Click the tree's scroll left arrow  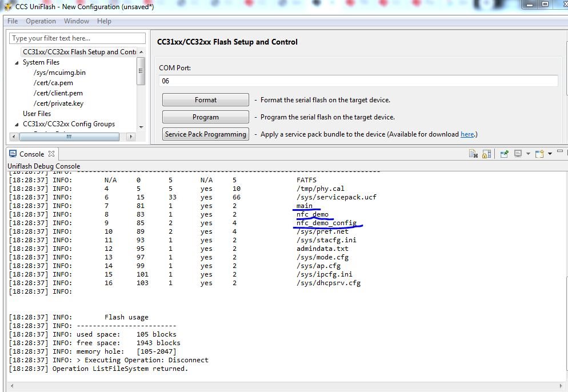pyautogui.click(x=13, y=137)
